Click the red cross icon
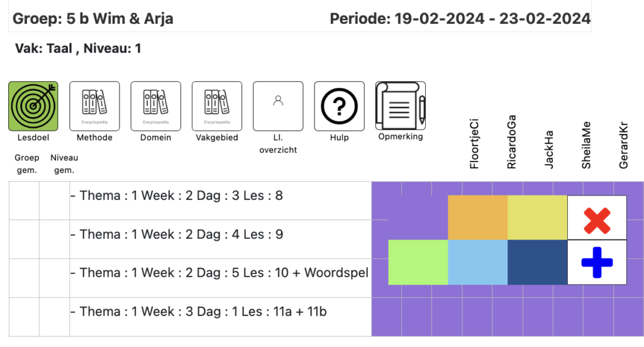This screenshot has width=644, height=347. (x=597, y=218)
